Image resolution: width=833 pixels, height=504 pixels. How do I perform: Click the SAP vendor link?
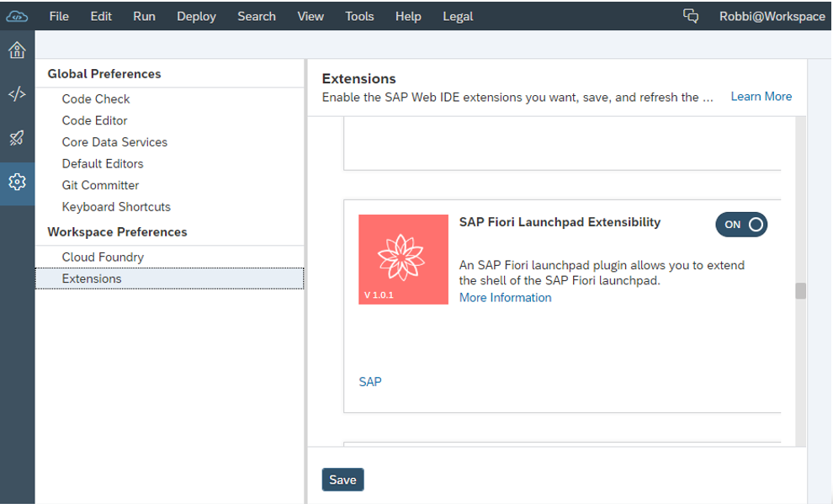[369, 382]
